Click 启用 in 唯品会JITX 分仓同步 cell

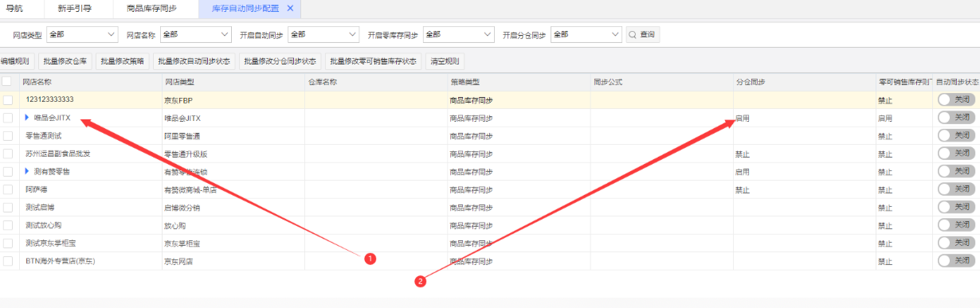pos(743,118)
